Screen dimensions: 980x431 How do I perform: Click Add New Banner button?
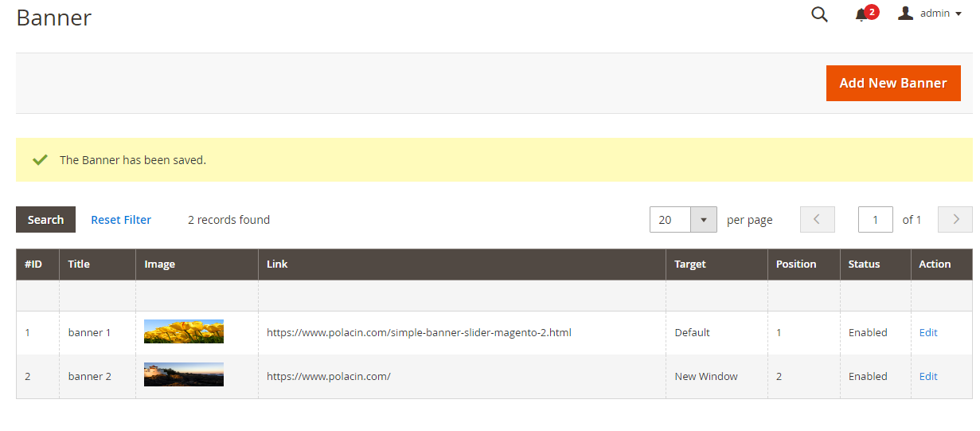[x=893, y=83]
